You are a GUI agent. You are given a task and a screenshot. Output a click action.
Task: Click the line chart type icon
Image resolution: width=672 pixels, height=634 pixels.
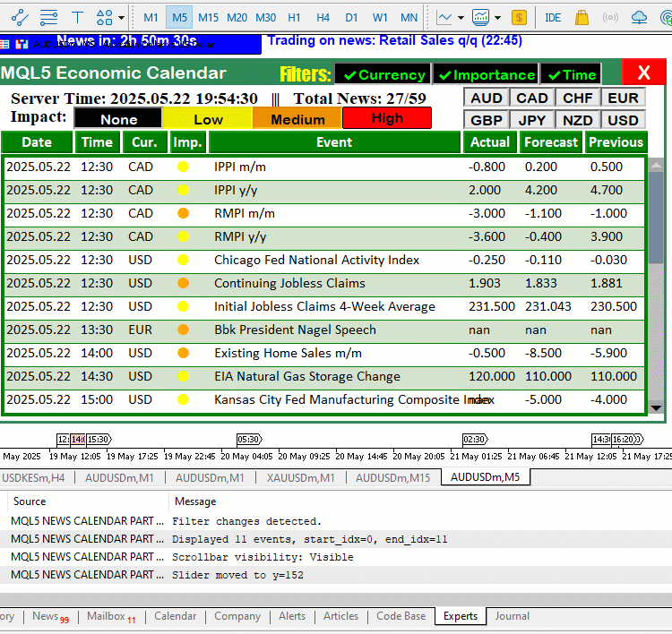(444, 18)
